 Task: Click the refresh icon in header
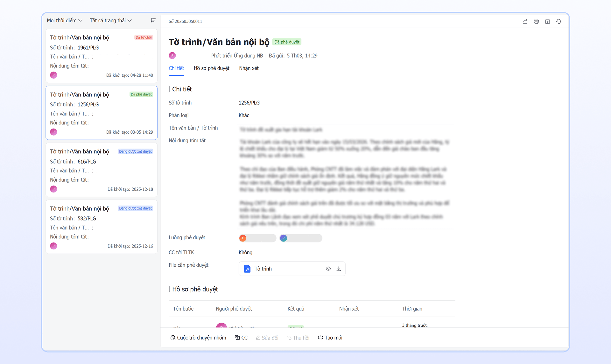[558, 21]
